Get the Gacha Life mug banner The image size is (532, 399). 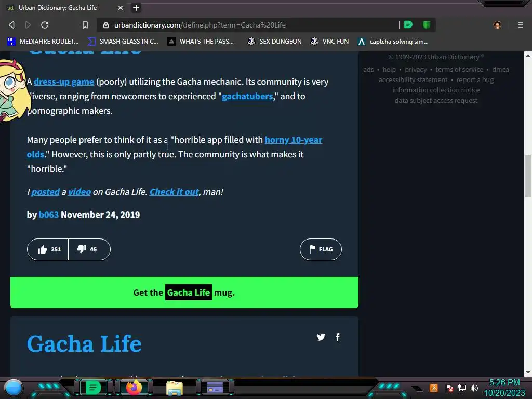click(184, 292)
